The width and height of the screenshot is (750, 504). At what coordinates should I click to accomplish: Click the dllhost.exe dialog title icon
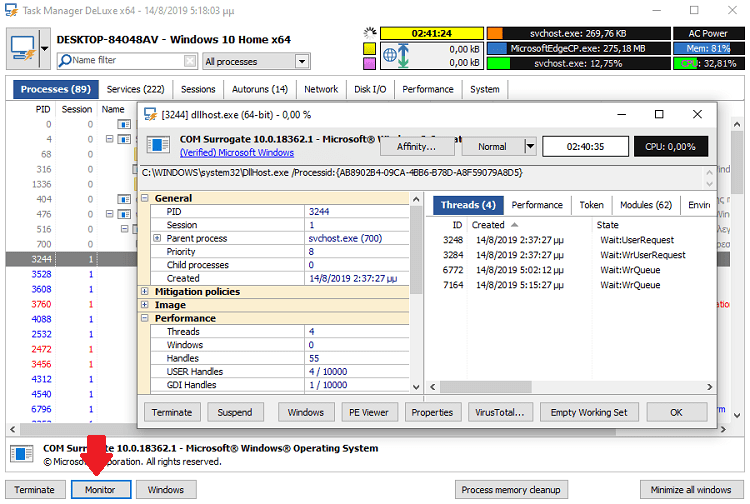(x=150, y=115)
